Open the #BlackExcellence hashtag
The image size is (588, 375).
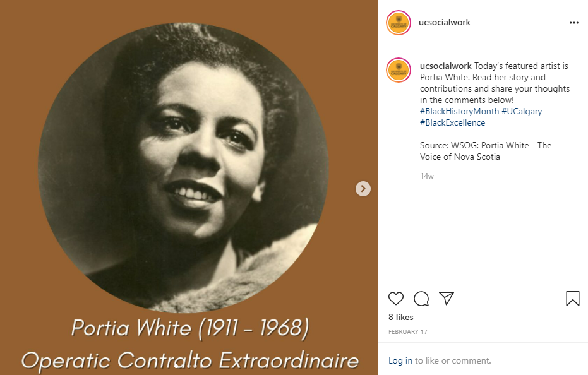452,122
